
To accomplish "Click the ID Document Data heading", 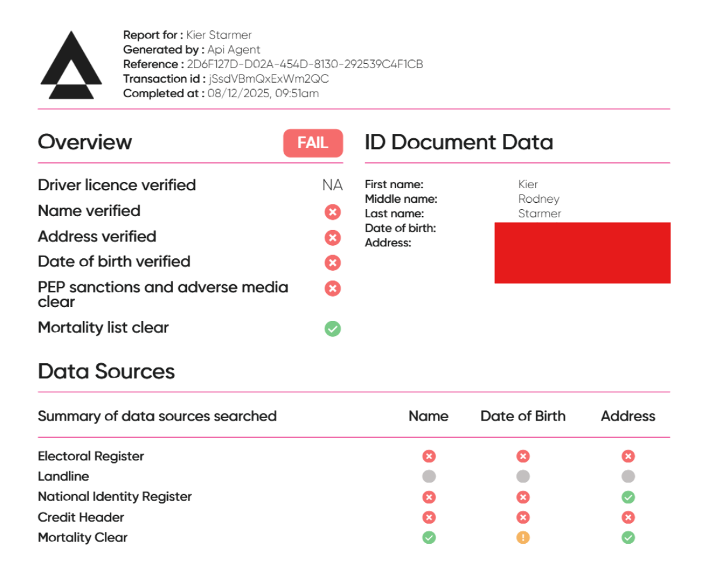I will [x=459, y=142].
